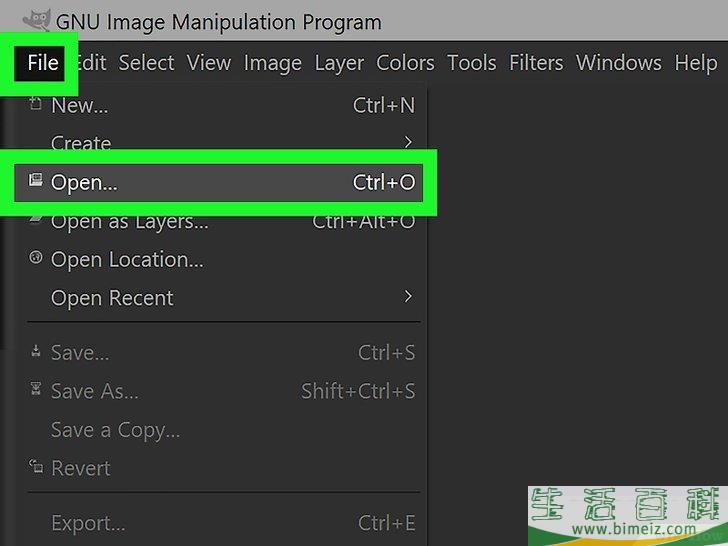The width and height of the screenshot is (728, 546).
Task: Click the New document icon
Action: pyautogui.click(x=36, y=103)
